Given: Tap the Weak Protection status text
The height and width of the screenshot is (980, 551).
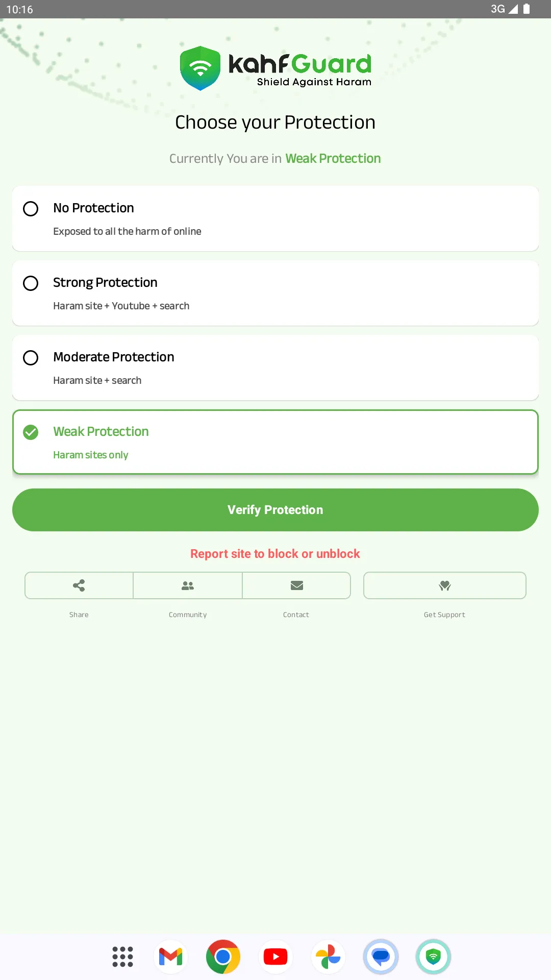Looking at the screenshot, I should [x=333, y=158].
